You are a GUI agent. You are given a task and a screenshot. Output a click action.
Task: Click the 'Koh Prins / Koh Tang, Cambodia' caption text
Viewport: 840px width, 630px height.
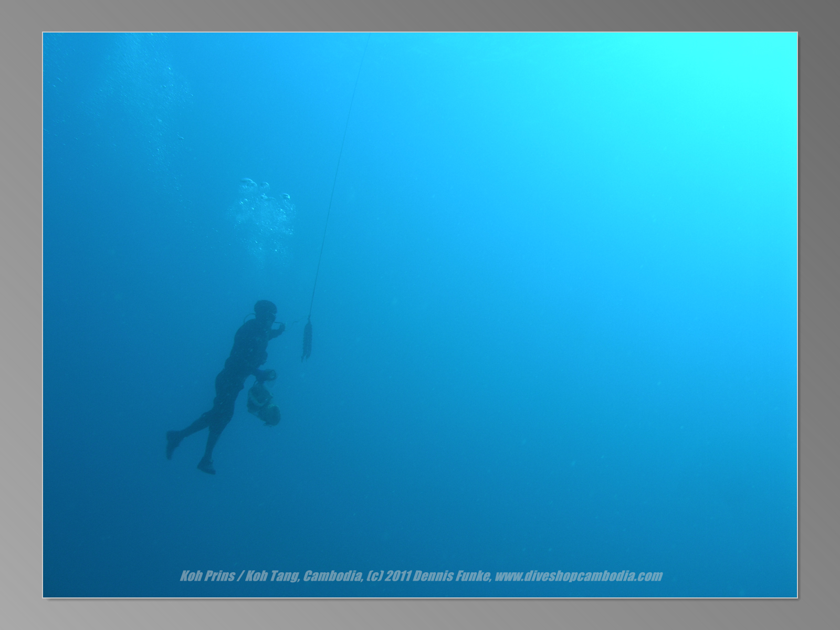point(270,576)
